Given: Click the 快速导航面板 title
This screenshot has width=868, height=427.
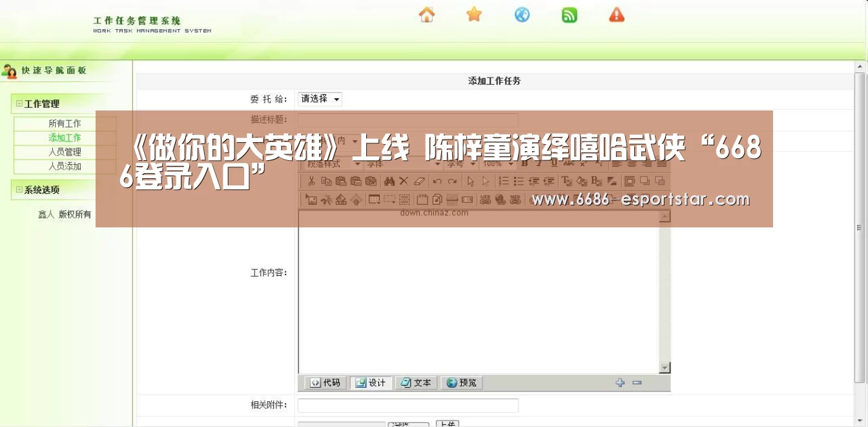Looking at the screenshot, I should point(54,70).
